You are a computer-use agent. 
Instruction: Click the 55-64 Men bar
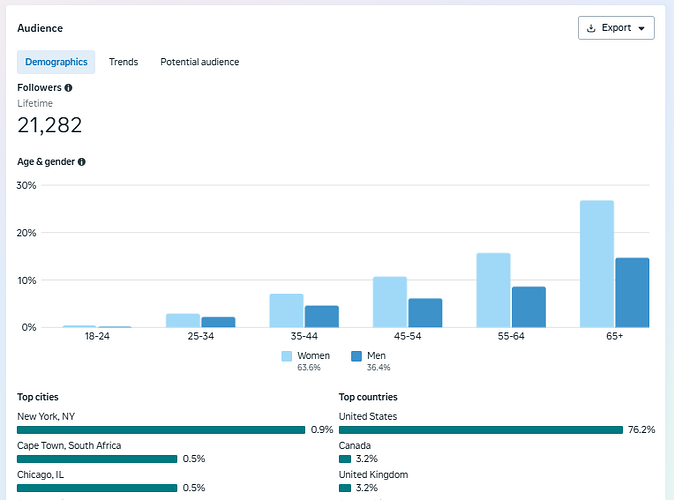529,307
